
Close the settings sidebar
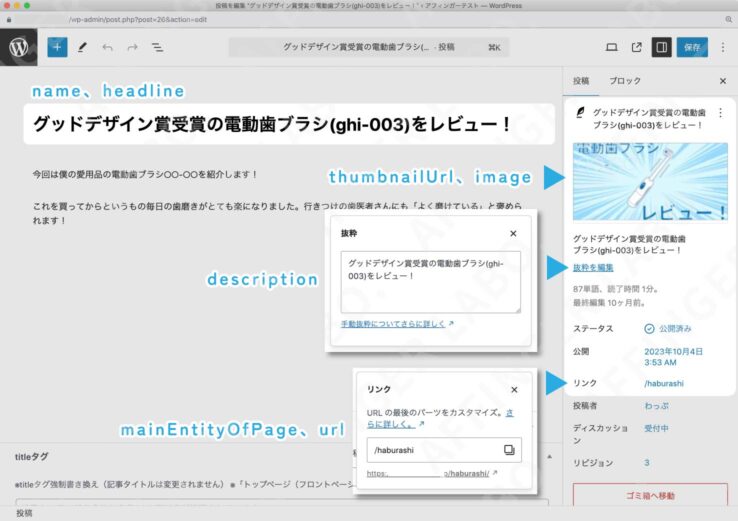point(723,81)
